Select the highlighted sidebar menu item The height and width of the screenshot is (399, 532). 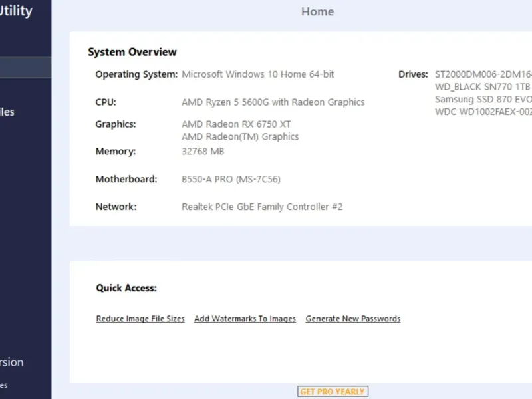[x=25, y=67]
